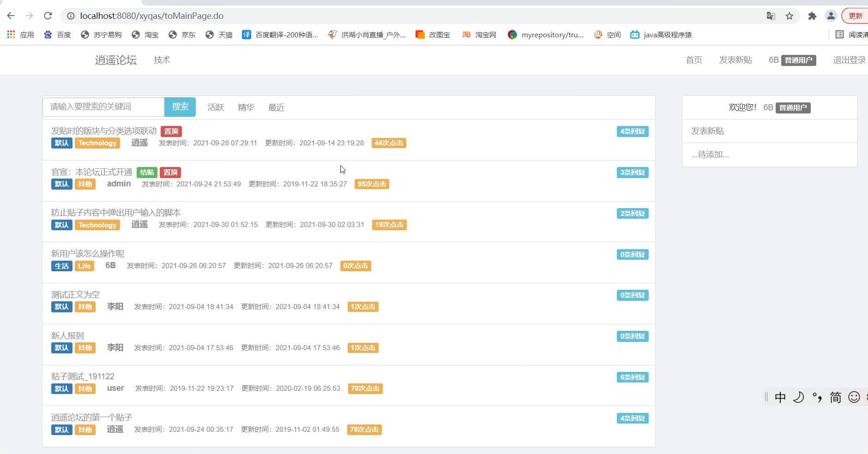Click 发表新贴 in the welcome sidebar
The image size is (868, 454).
coord(708,131)
